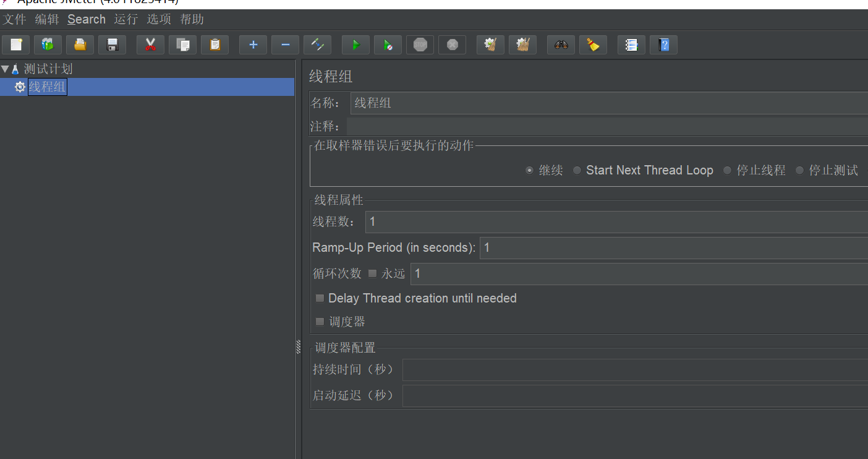
Task: Open the Search menu
Action: 86,19
